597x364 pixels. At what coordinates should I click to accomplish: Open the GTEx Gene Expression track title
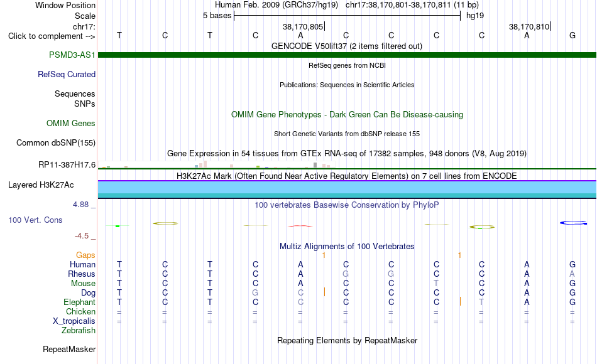click(x=347, y=153)
